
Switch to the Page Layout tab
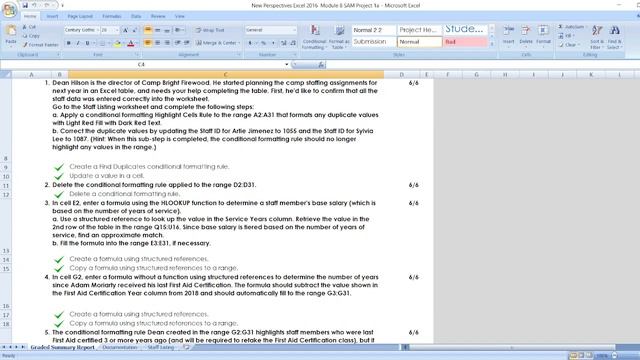(x=80, y=16)
